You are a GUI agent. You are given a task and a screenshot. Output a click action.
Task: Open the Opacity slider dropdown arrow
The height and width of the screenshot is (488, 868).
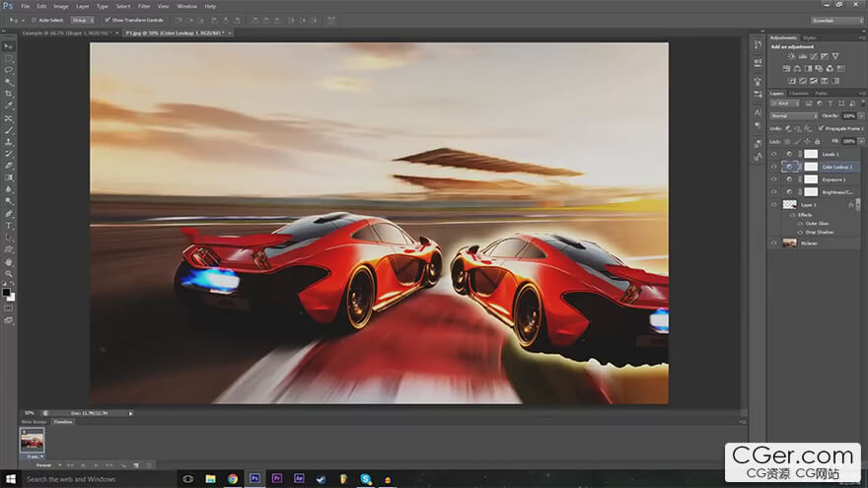click(861, 116)
